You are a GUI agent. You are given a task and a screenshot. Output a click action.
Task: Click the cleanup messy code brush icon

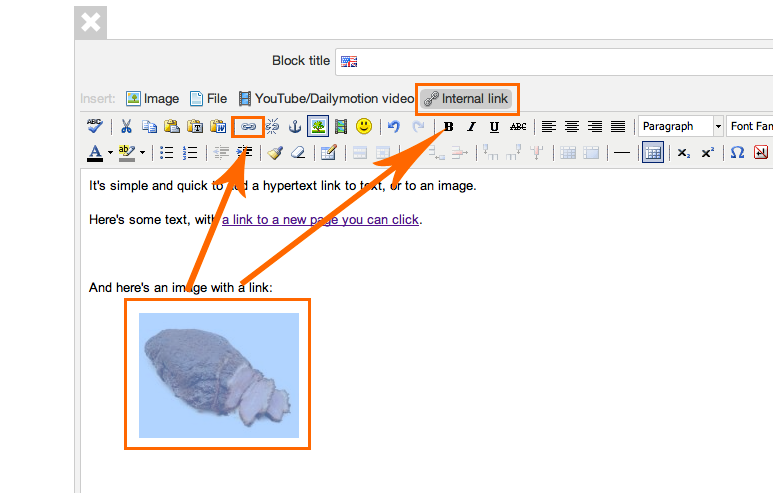(275, 153)
